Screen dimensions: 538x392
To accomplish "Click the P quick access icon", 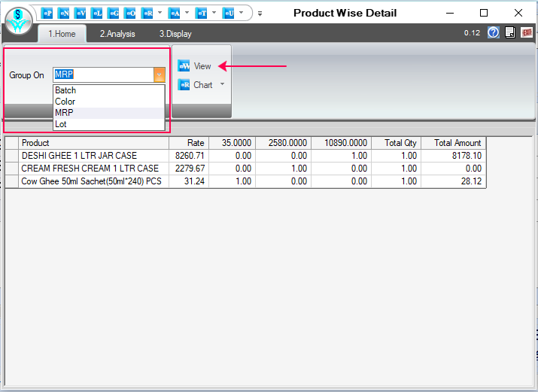I will 47,14.
